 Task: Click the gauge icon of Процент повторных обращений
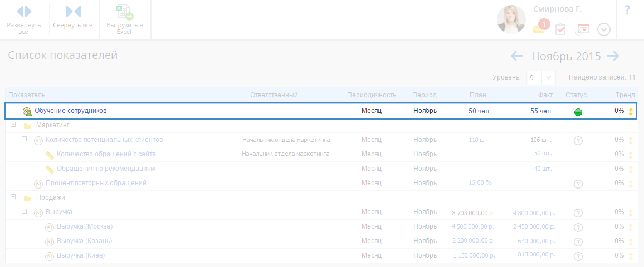(38, 184)
